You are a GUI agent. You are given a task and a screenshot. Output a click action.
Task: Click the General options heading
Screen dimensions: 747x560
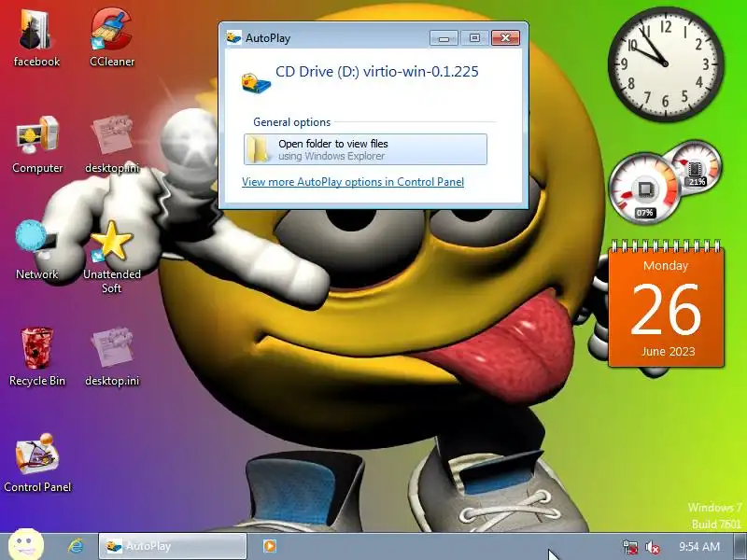[291, 122]
